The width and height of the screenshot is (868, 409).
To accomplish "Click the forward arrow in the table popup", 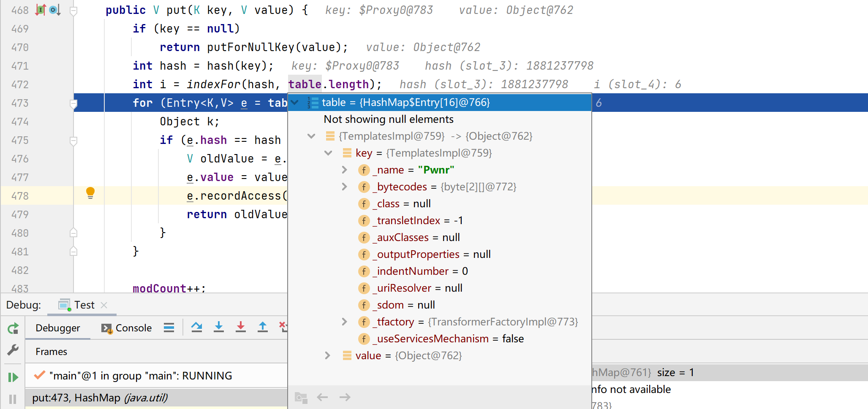I will pos(345,397).
